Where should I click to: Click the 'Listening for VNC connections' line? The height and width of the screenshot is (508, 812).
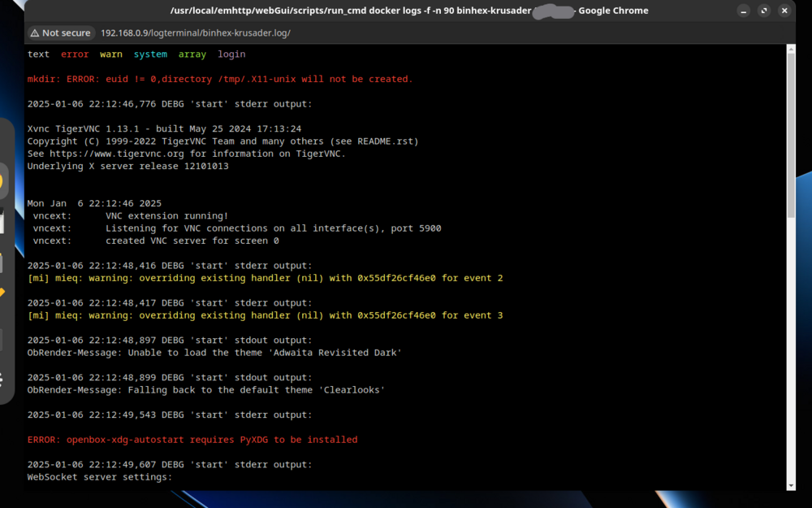click(x=237, y=228)
